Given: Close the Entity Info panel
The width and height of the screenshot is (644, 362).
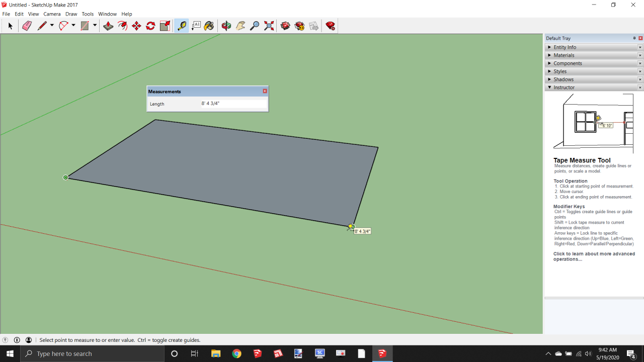Looking at the screenshot, I should [x=640, y=47].
